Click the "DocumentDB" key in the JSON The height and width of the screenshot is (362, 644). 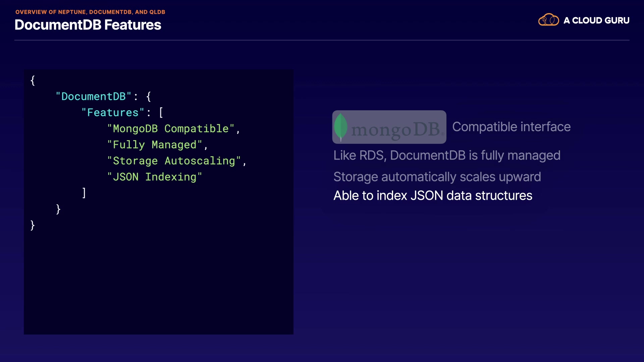pyautogui.click(x=93, y=97)
